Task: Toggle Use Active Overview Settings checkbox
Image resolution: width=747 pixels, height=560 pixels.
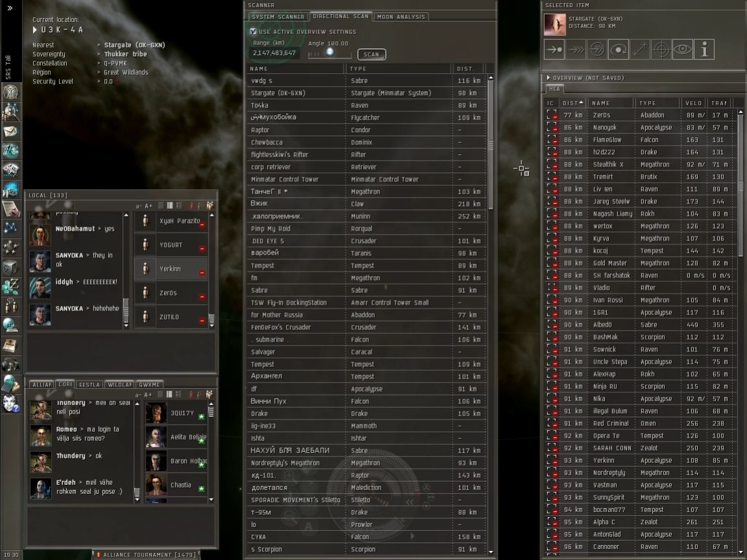Action: click(254, 31)
